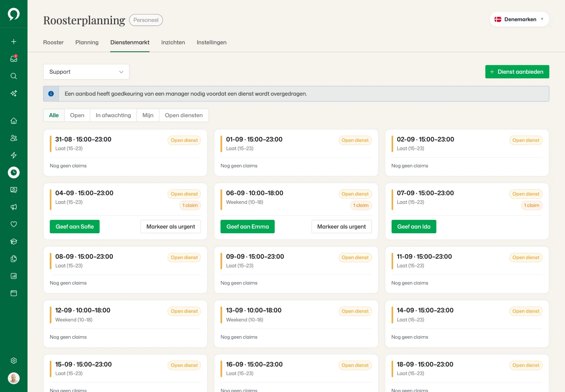Mark the 06-09 shift as urgent
Screen dimensions: 565x392
coord(341,227)
